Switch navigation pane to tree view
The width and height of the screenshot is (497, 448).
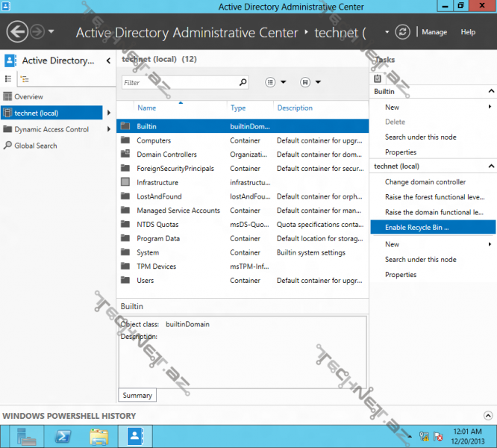point(25,78)
